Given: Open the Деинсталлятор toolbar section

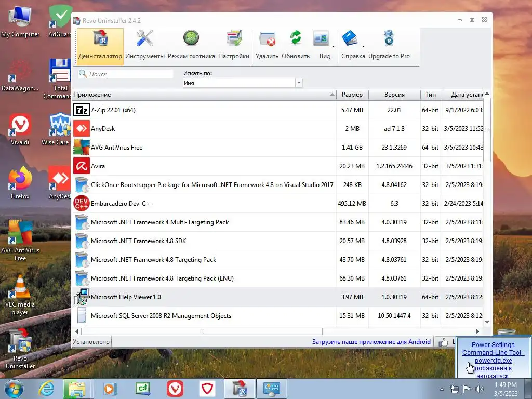Looking at the screenshot, I should (100, 46).
